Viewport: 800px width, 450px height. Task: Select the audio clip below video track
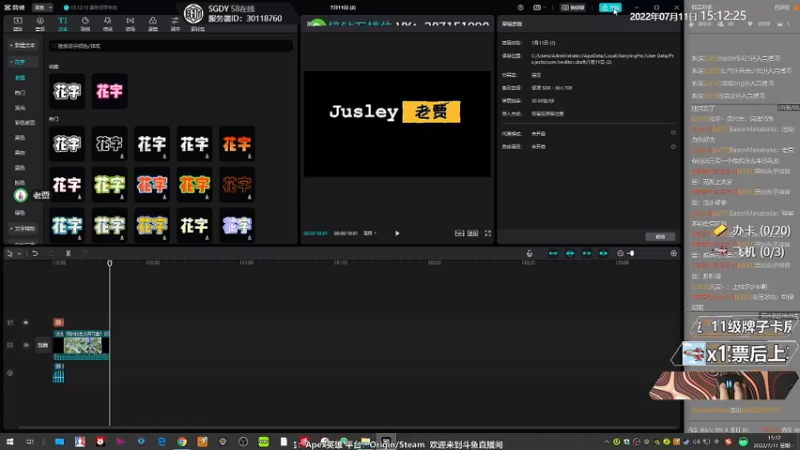point(59,373)
